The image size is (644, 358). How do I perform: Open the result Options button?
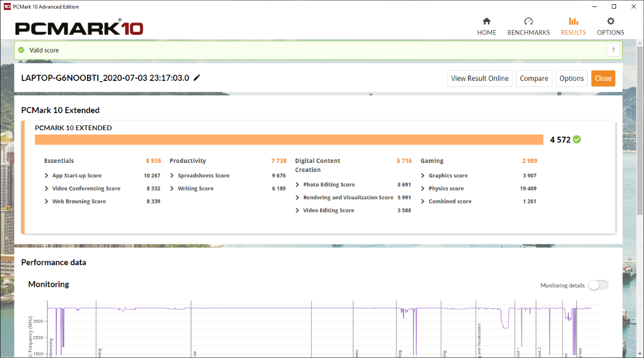tap(571, 78)
